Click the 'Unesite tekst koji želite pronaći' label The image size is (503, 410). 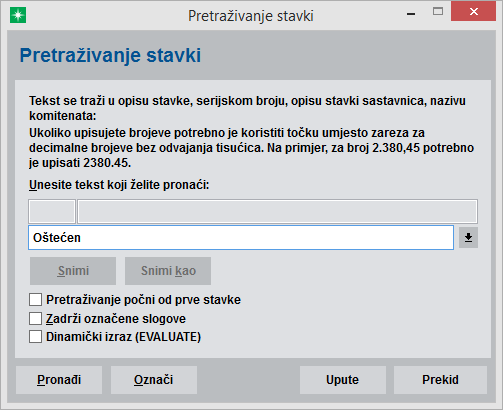pos(119,185)
